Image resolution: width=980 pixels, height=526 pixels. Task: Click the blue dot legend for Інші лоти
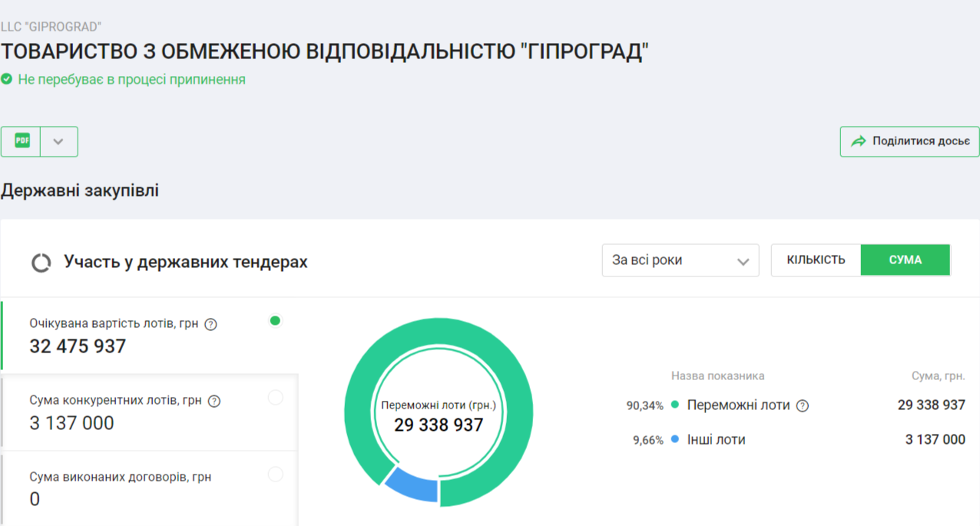click(675, 439)
